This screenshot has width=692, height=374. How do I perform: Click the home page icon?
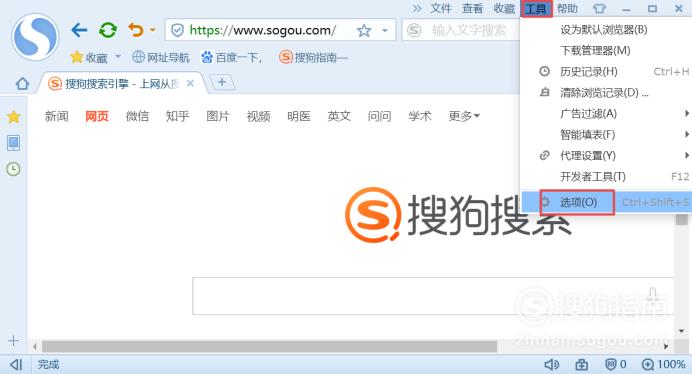click(22, 83)
